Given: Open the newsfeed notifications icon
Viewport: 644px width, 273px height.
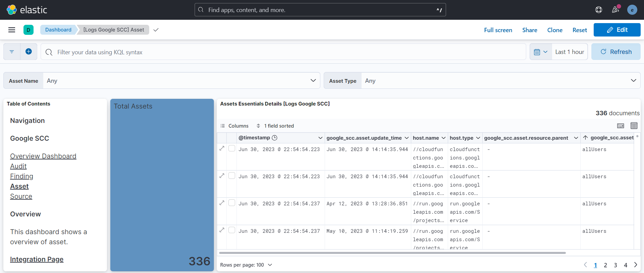Looking at the screenshot, I should point(615,10).
